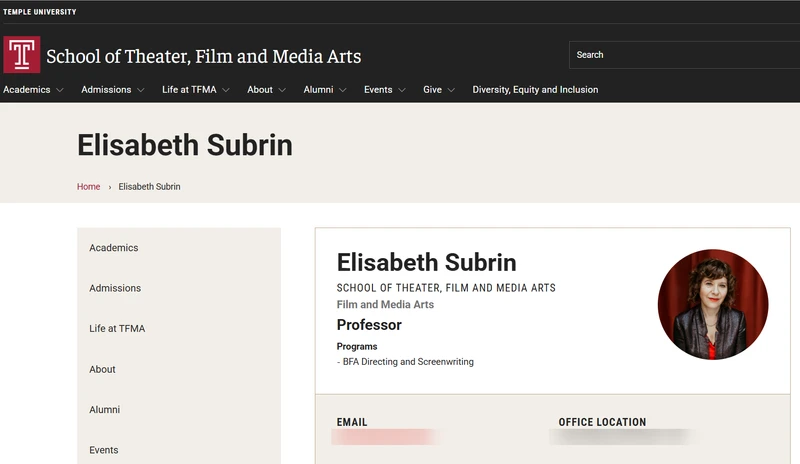Select Life at TFMA in the sidebar
The image size is (800, 464).
click(117, 329)
